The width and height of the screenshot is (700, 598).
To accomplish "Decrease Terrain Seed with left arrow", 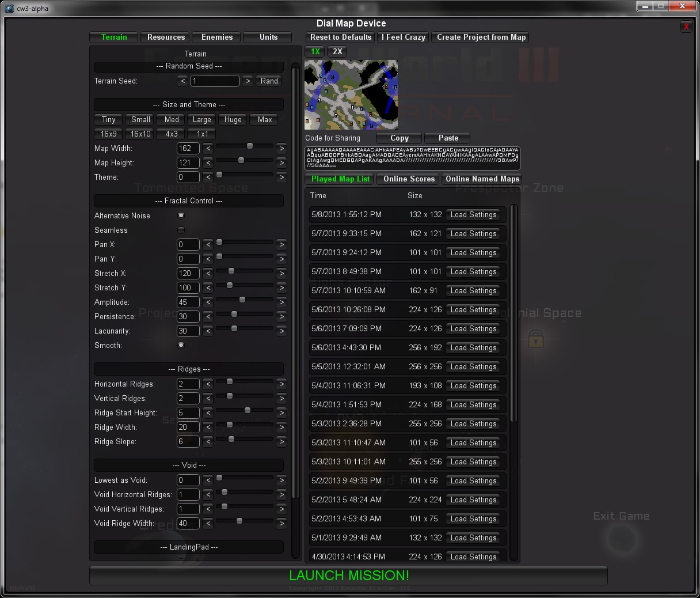I will pyautogui.click(x=182, y=81).
